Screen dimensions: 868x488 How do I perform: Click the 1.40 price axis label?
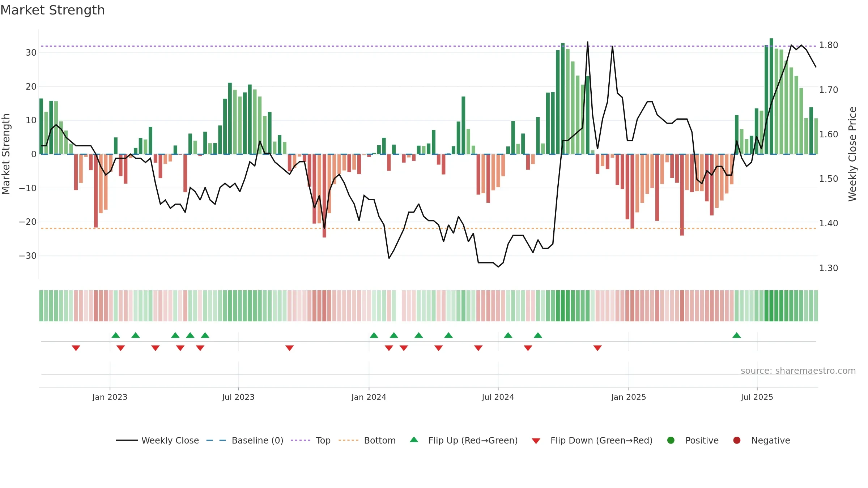click(x=829, y=223)
